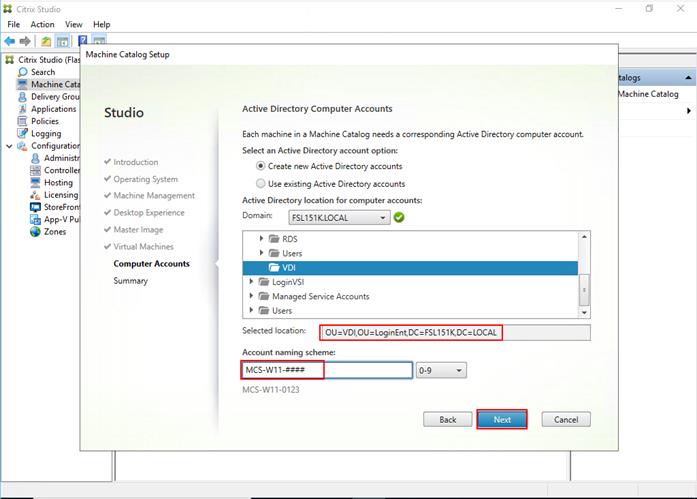Click the VDI folder icon in OU tree
The width and height of the screenshot is (697, 499).
coord(274,267)
